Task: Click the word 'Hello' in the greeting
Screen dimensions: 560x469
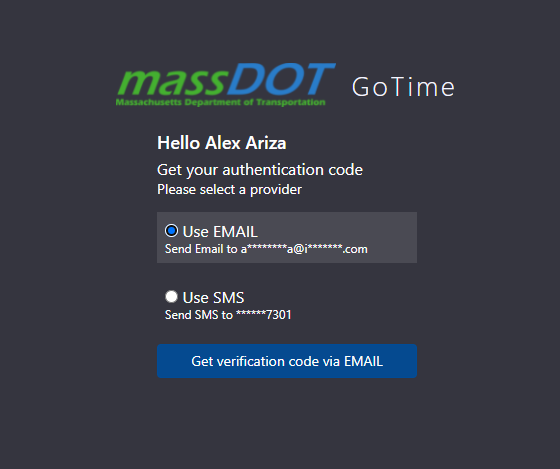Action: [179, 143]
